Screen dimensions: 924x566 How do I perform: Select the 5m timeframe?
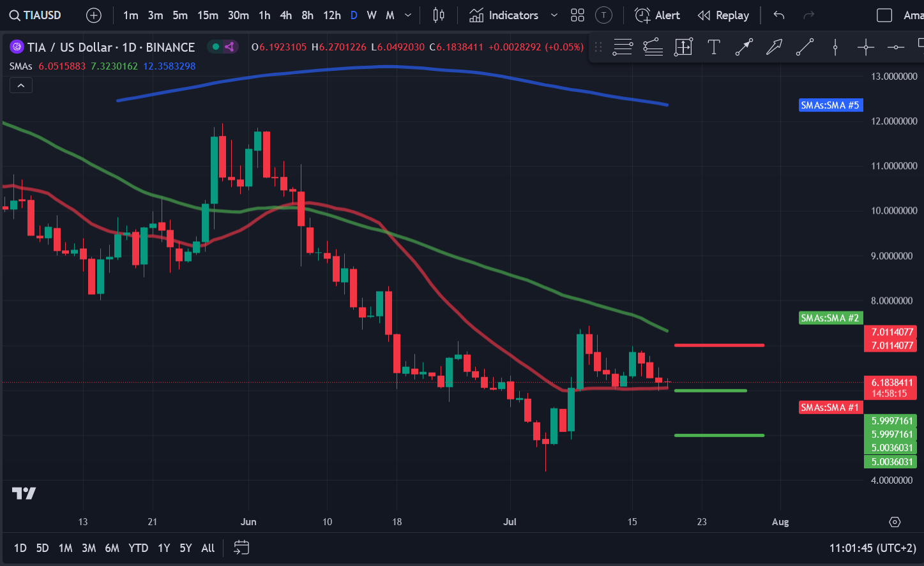pyautogui.click(x=180, y=15)
